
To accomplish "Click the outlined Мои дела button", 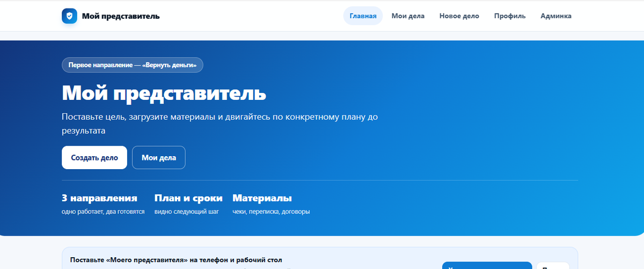I will click(x=158, y=158).
